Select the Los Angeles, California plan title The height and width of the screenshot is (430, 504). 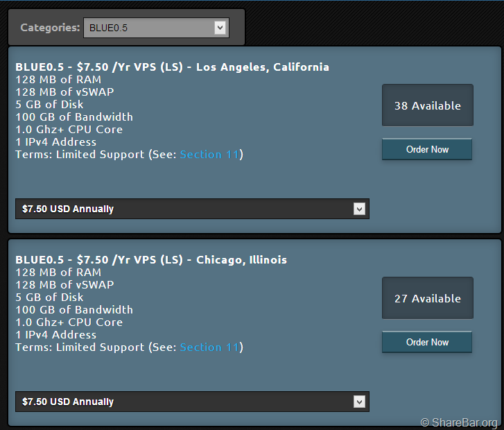click(172, 67)
